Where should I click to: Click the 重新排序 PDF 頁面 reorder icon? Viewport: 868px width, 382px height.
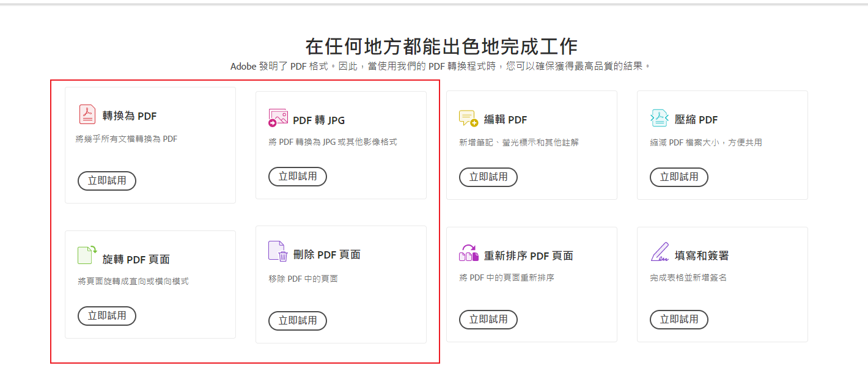click(x=469, y=253)
